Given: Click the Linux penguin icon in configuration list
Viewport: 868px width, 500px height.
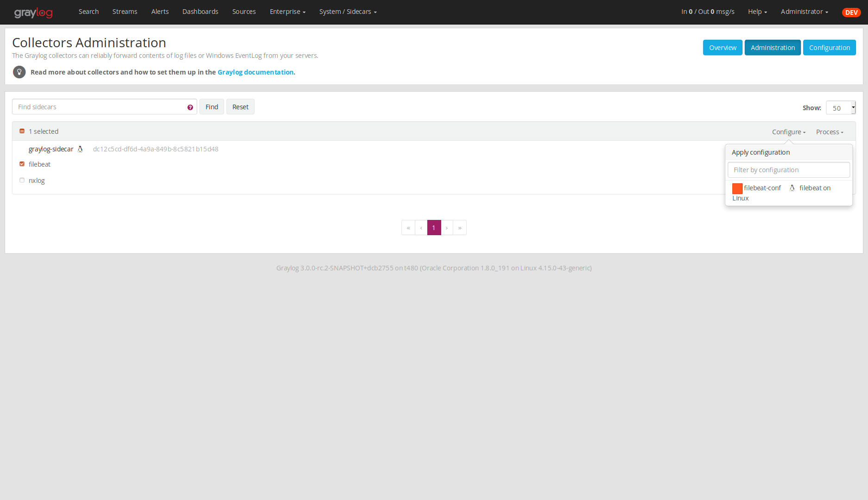Looking at the screenshot, I should (x=792, y=188).
